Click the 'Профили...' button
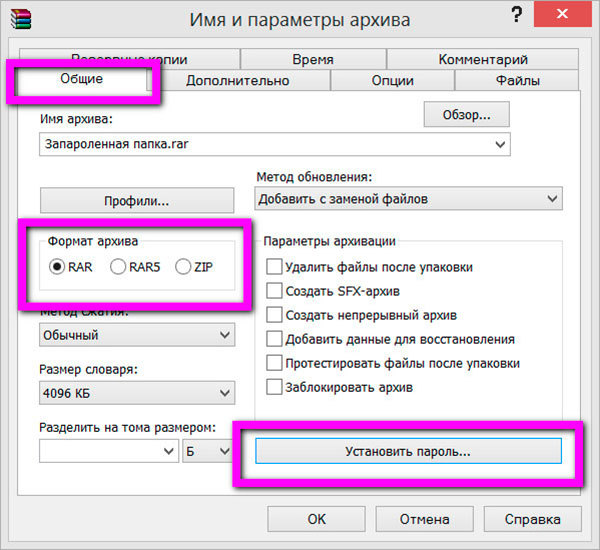The width and height of the screenshot is (600, 550). 137,201
